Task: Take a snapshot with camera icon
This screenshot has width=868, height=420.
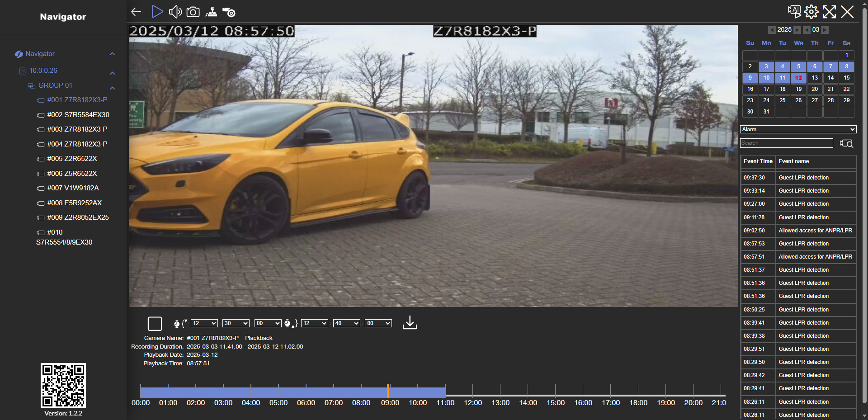Action: (193, 12)
